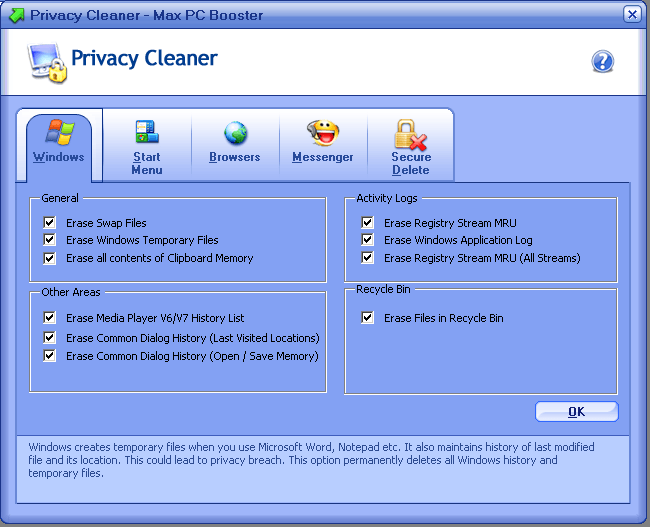
Task: Disable Erase Windows Application Log
Action: pyautogui.click(x=367, y=240)
